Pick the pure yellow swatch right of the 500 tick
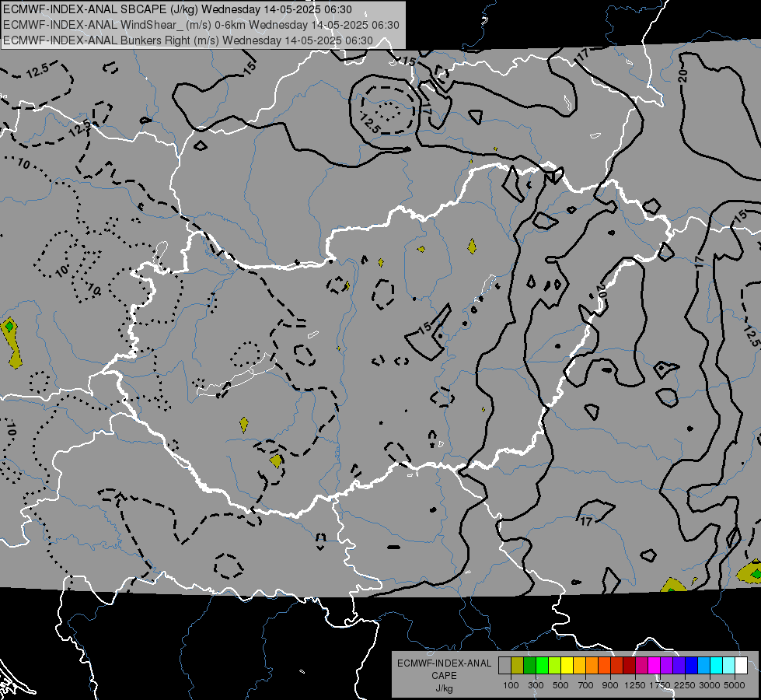Viewport: 761px width, 700px height. click(x=567, y=666)
